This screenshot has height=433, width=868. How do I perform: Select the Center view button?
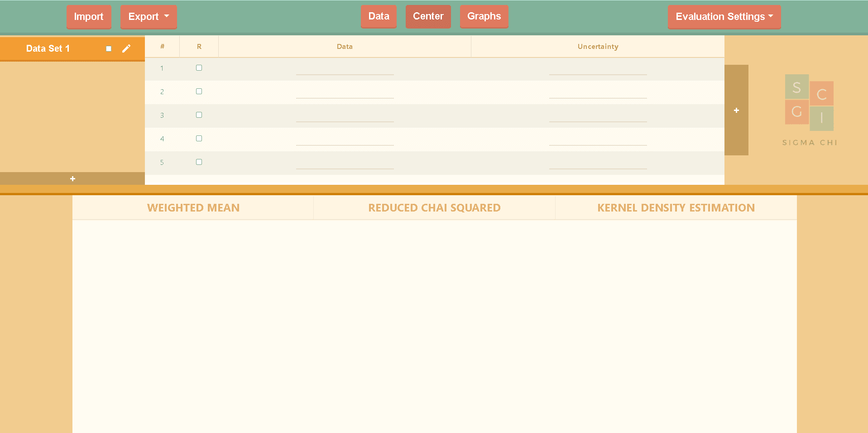pyautogui.click(x=428, y=16)
